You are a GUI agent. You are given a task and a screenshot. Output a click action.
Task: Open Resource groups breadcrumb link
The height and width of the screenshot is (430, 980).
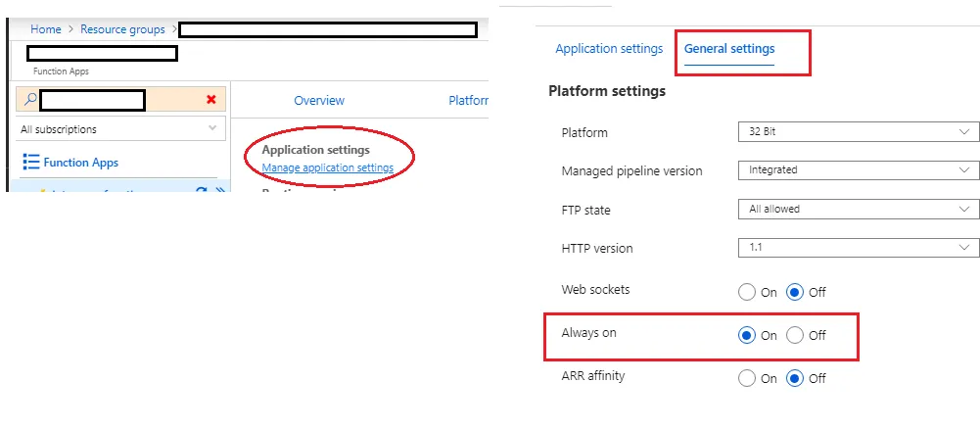click(122, 30)
